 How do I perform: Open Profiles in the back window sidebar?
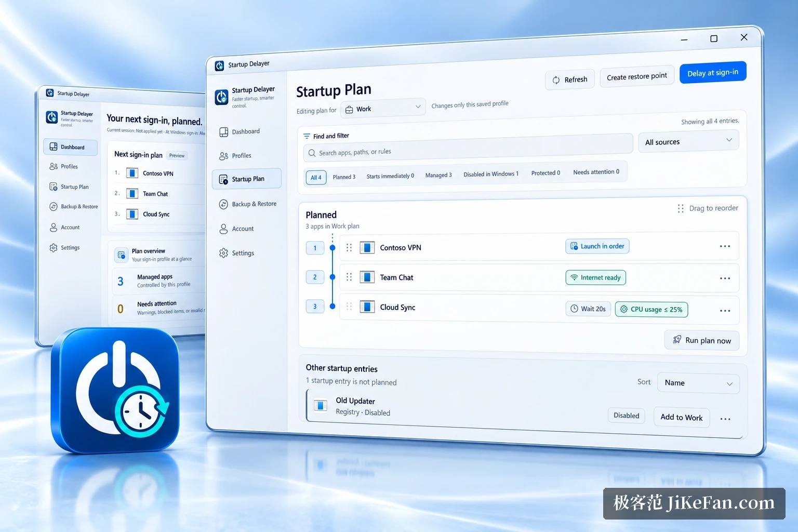point(64,167)
